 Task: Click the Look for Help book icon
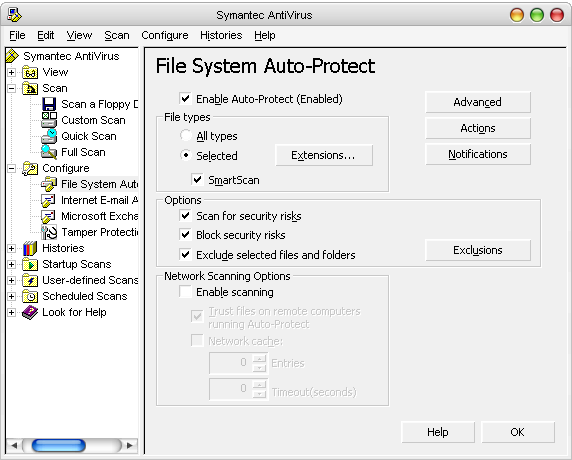tap(30, 313)
